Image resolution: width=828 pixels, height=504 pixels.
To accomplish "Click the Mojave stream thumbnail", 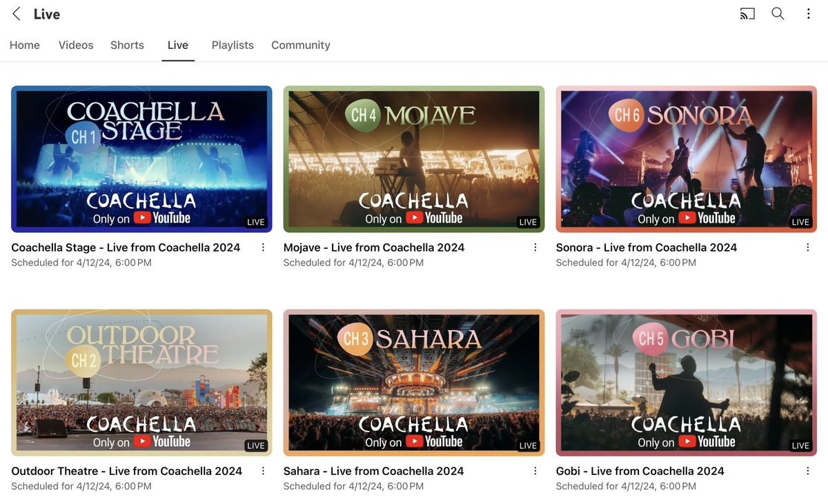I will (x=413, y=159).
